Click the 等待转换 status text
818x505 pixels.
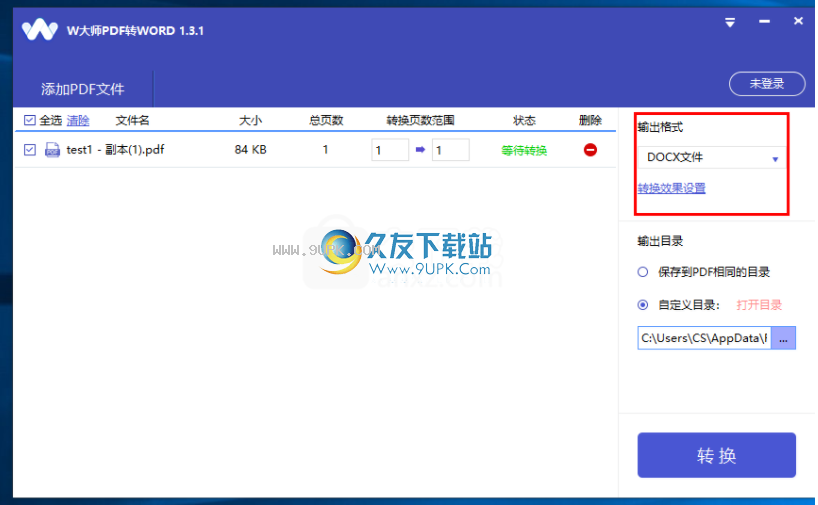524,151
